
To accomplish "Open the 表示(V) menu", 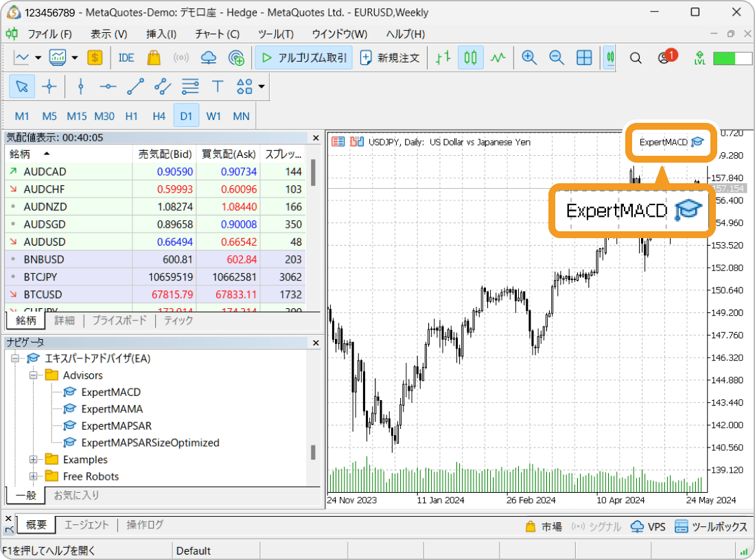I will 109,34.
